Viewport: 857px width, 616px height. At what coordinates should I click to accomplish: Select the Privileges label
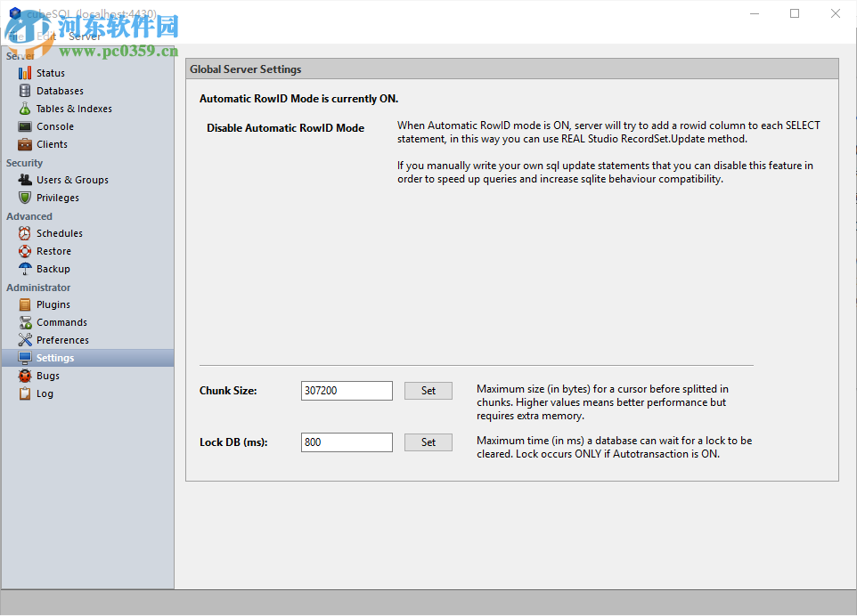pyautogui.click(x=57, y=198)
